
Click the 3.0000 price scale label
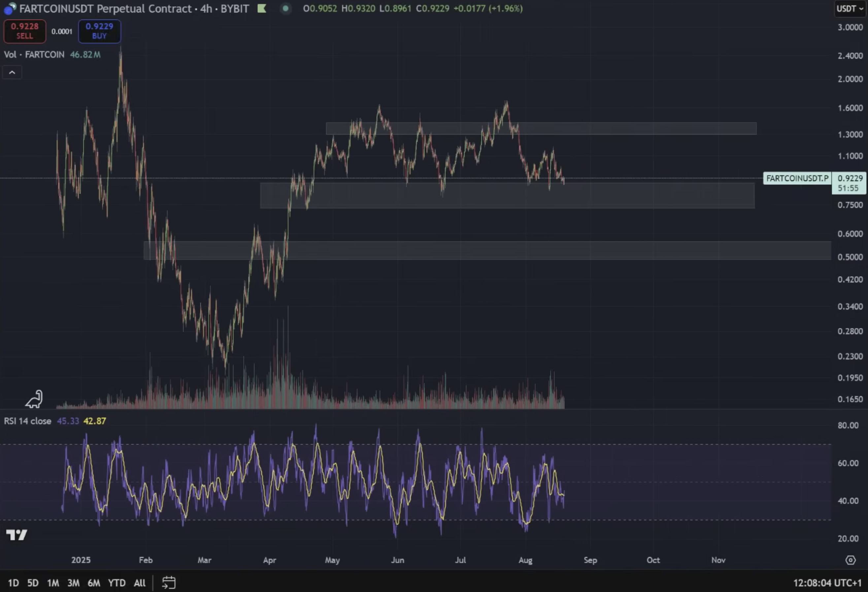[850, 27]
